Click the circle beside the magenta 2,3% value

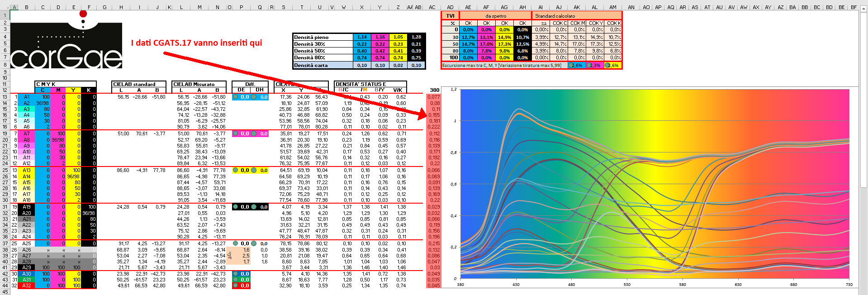pos(589,66)
